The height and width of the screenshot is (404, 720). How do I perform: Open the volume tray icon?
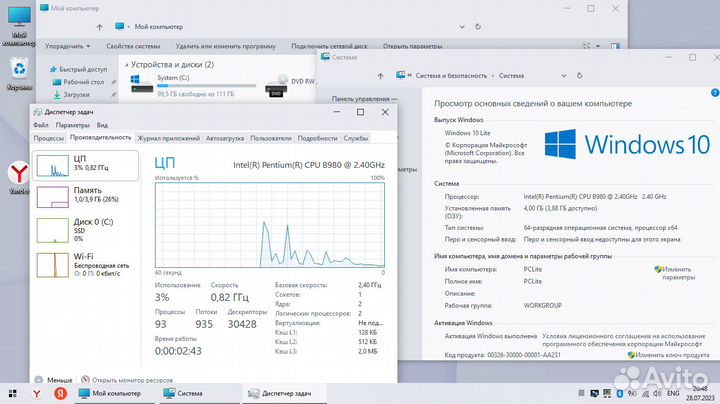click(x=657, y=393)
